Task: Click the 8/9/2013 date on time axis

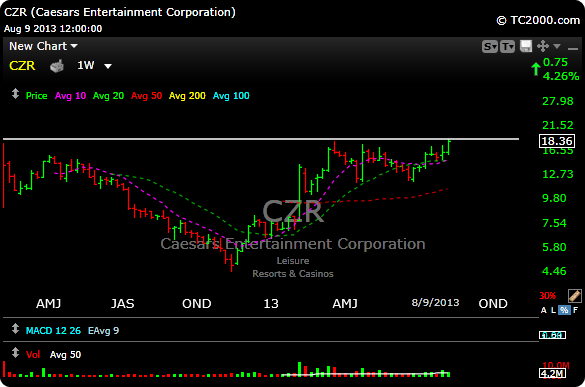Action: click(x=435, y=303)
